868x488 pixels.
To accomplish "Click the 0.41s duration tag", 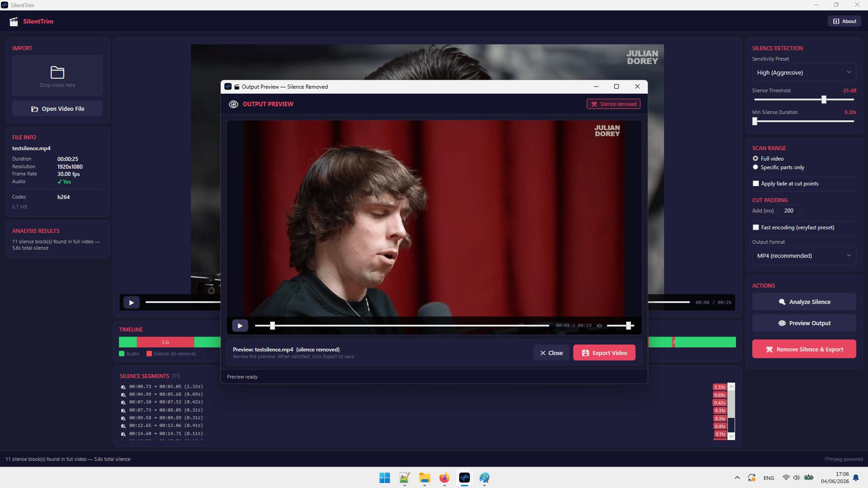I will (719, 426).
